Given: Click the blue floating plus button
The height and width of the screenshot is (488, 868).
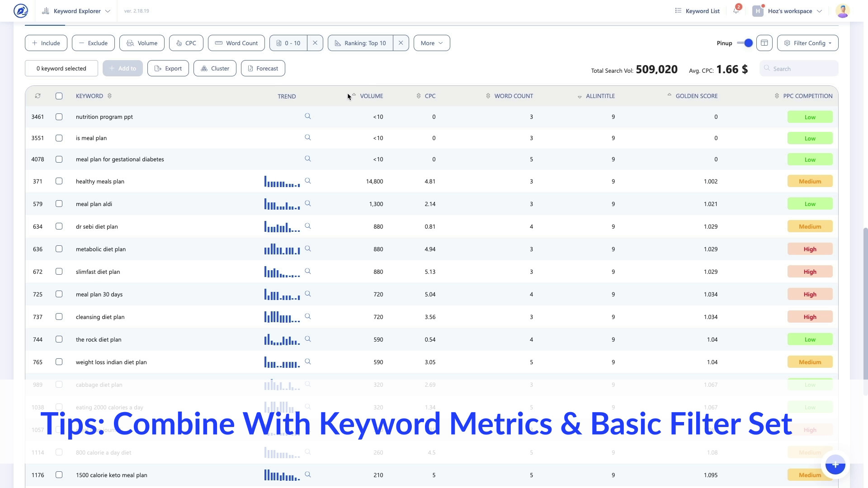Looking at the screenshot, I should pyautogui.click(x=835, y=465).
